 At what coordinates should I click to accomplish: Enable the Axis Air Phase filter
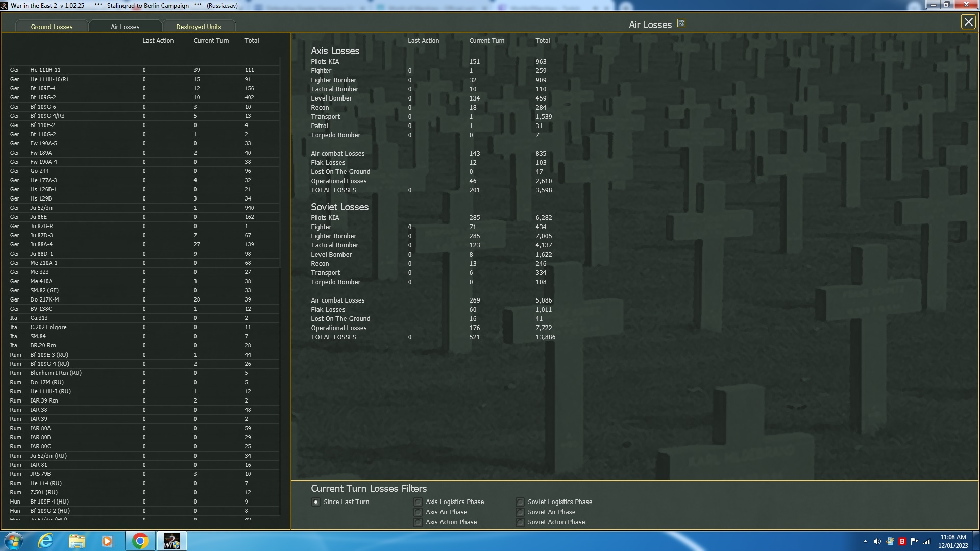point(418,512)
